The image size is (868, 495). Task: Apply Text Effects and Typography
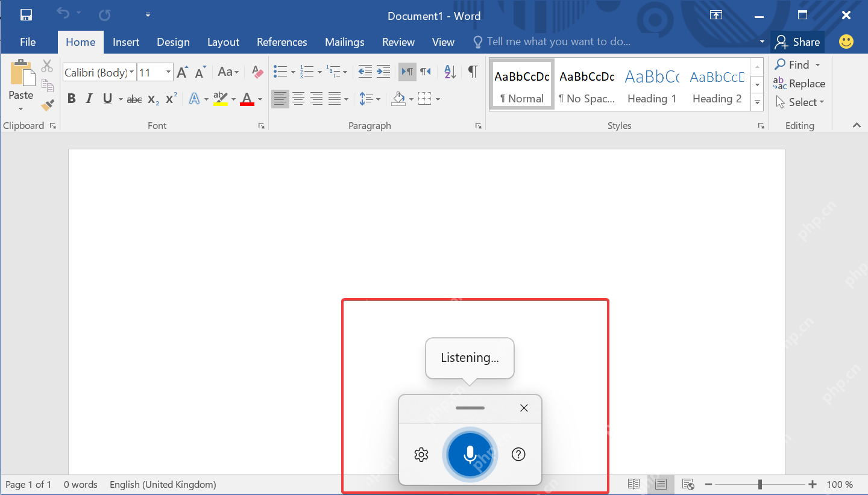pyautogui.click(x=194, y=99)
